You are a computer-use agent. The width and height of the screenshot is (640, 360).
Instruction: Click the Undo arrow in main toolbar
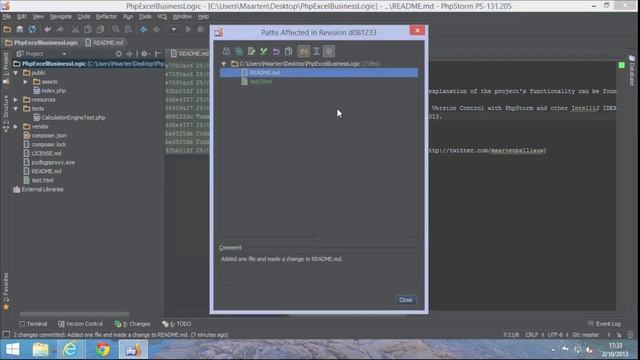click(x=48, y=29)
